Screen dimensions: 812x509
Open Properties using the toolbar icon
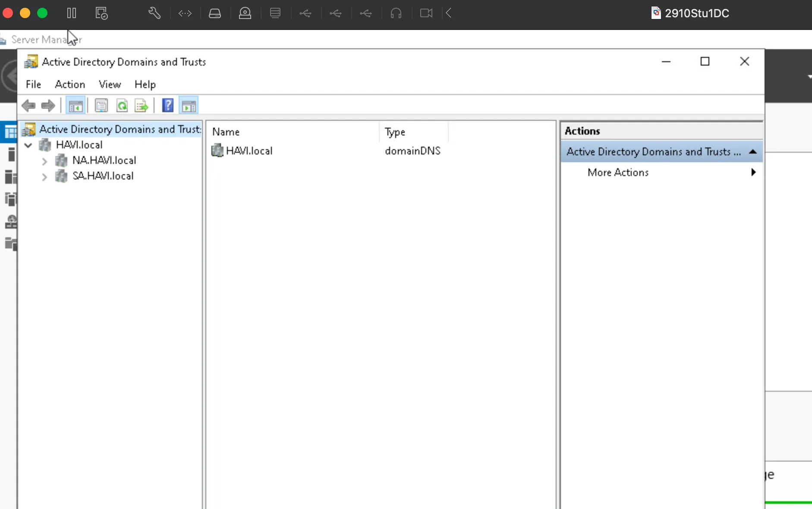point(101,106)
